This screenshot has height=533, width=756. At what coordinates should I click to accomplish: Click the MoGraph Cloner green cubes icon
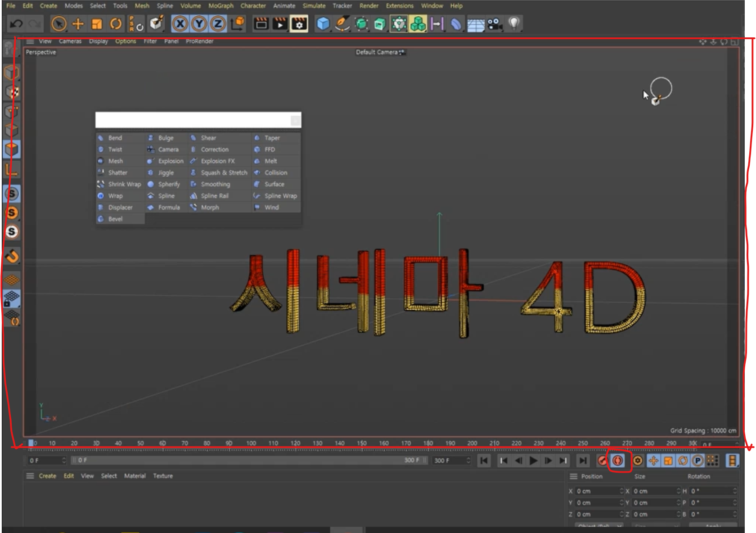coord(418,23)
